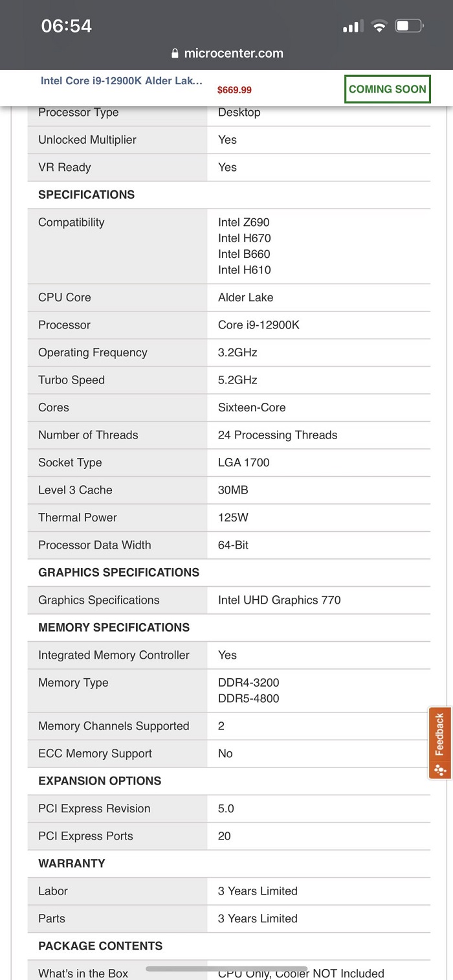453x980 pixels.
Task: Open the Intel Core i9-12900K Alder Lake title link
Action: (122, 81)
